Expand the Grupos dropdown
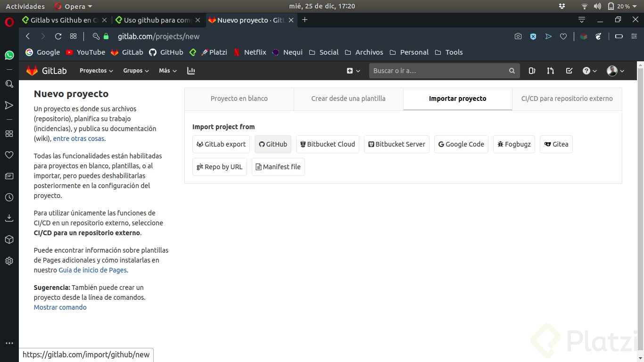Screen dimensions: 644x362 pyautogui.click(x=136, y=71)
